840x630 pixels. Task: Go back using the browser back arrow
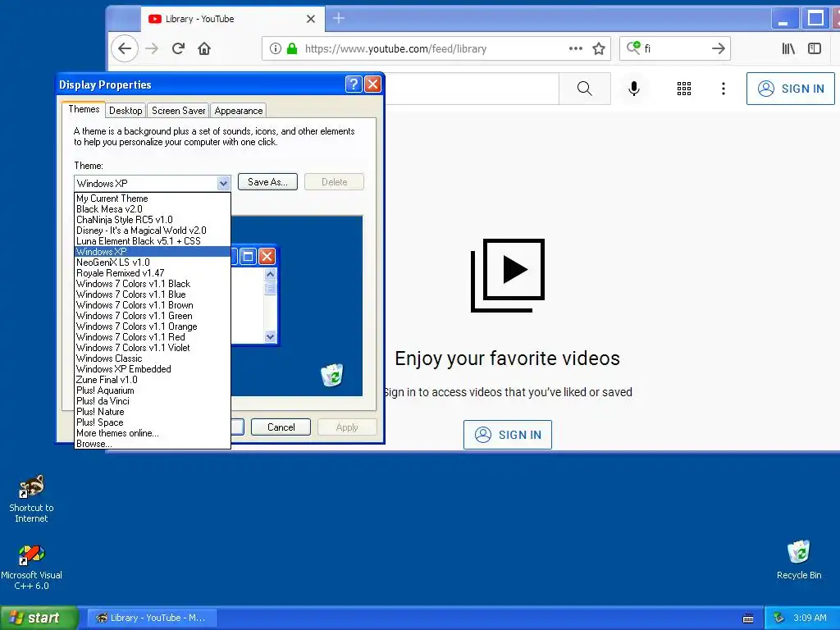125,48
